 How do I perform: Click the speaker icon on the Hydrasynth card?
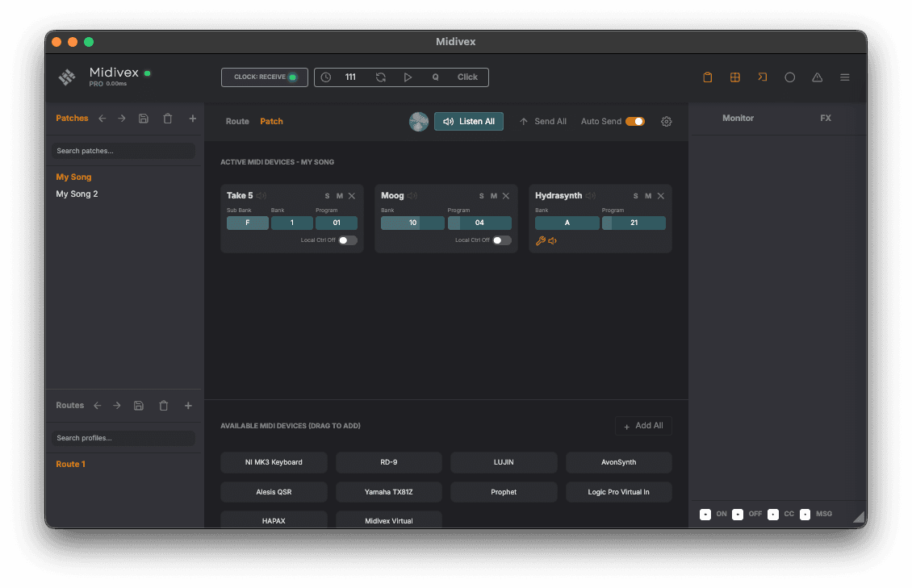(x=552, y=240)
